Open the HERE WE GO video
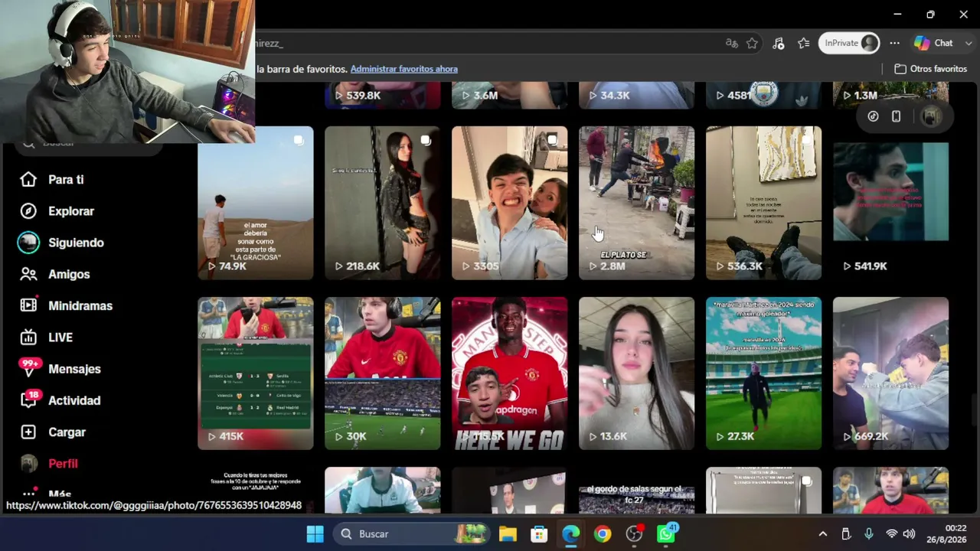 pyautogui.click(x=510, y=373)
